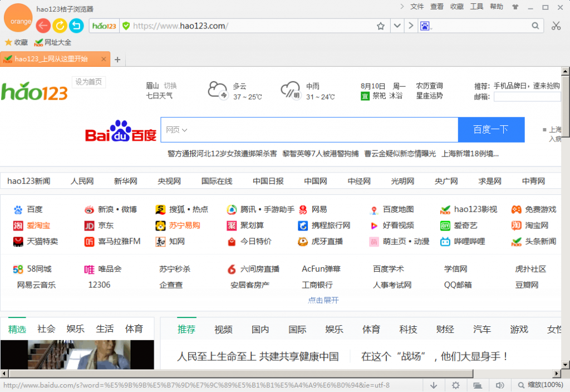Click the 收藏 star in bookmarks bar

pyautogui.click(x=16, y=42)
